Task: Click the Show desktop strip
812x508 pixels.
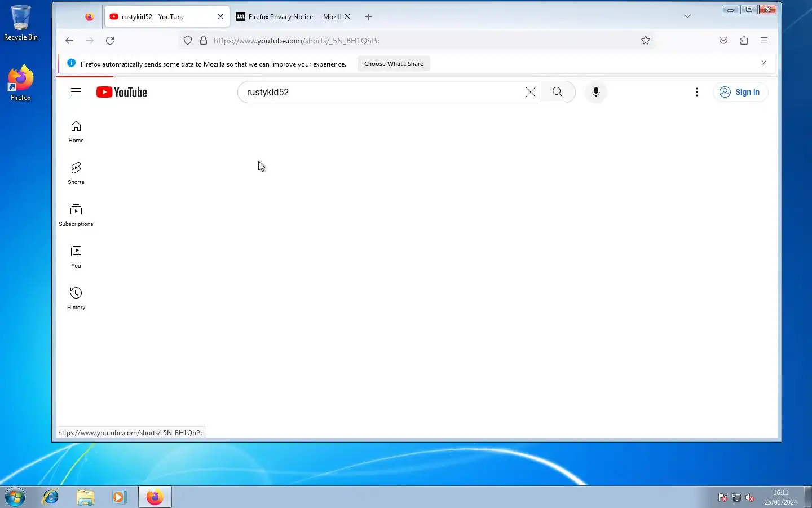Action: click(x=807, y=497)
